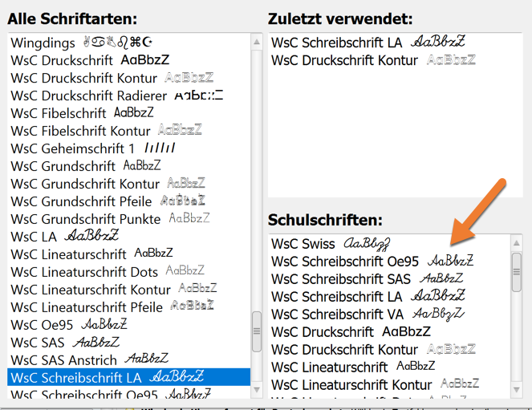Image resolution: width=532 pixels, height=410 pixels.
Task: Choose WsC Druckschrift Kontur under Zuletzt verwendet
Action: (x=344, y=60)
